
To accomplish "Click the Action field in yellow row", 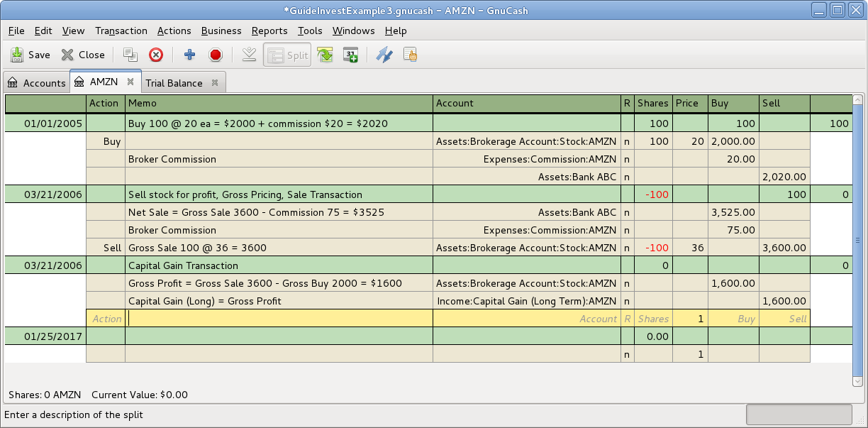I will tap(106, 319).
